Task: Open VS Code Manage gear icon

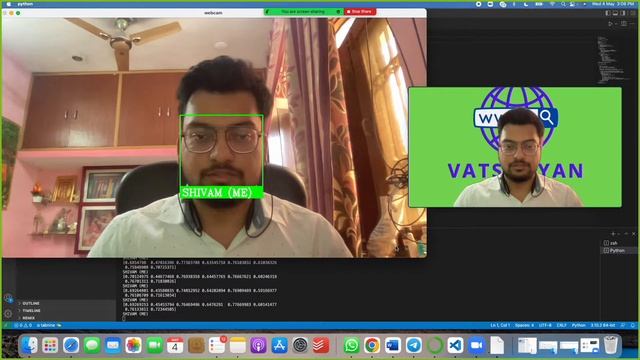Action: pyautogui.click(x=8, y=313)
